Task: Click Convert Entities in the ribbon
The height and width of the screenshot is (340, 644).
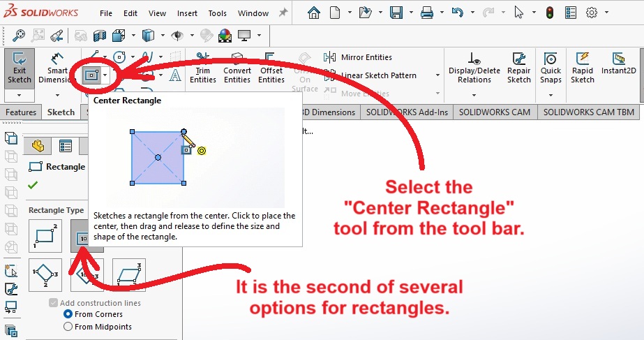Action: [x=237, y=68]
